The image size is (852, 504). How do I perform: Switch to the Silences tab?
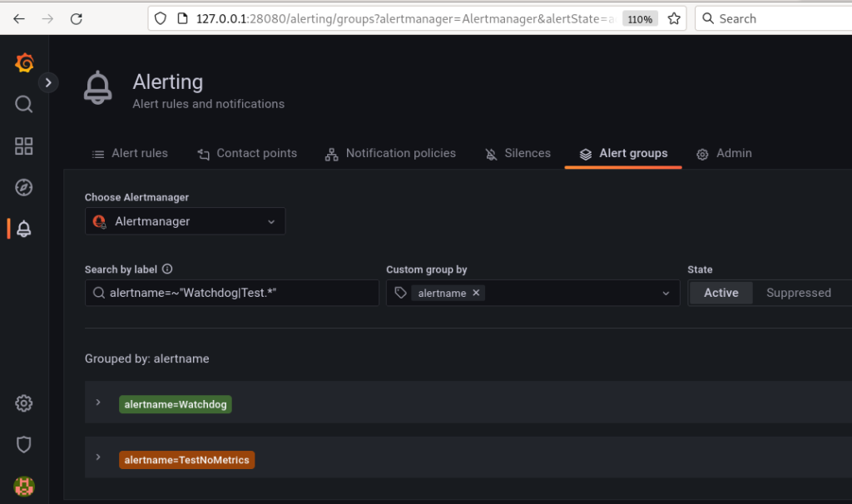(x=518, y=153)
